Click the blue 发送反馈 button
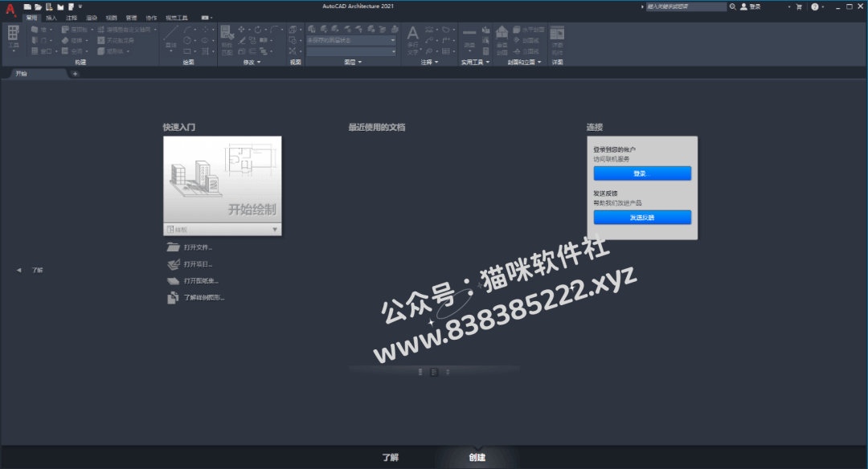This screenshot has height=469, width=868. point(642,218)
